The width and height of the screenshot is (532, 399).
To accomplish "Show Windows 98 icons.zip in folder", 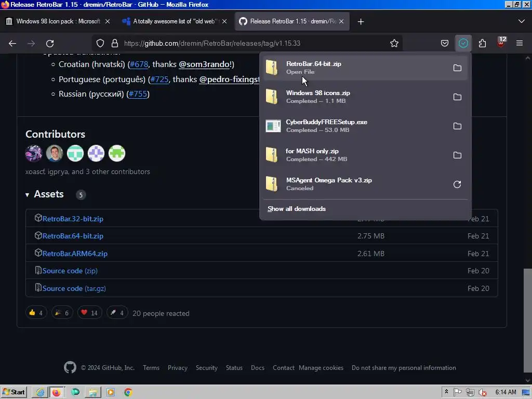I will click(457, 97).
